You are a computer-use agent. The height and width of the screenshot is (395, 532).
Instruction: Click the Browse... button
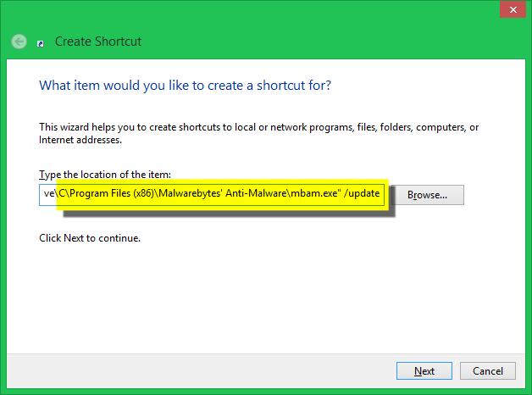click(428, 195)
